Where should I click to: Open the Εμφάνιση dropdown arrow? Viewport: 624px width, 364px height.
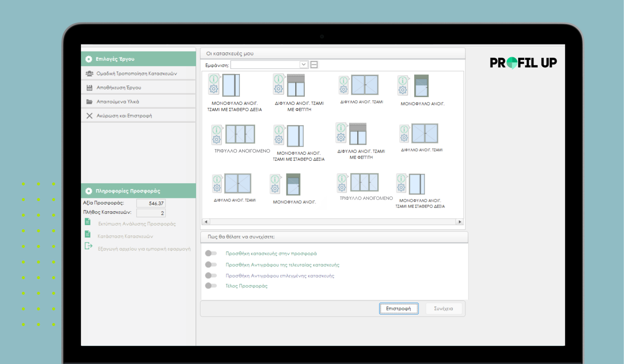303,64
